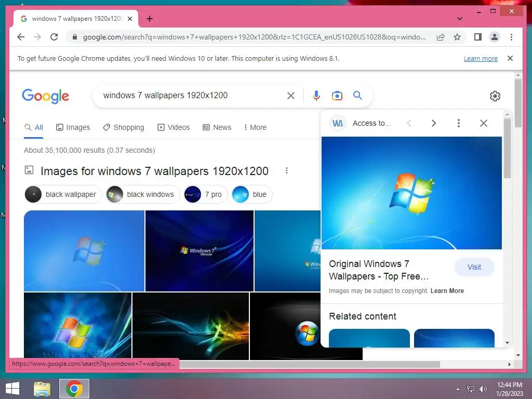
Task: Click the Google logo
Action: click(x=46, y=96)
